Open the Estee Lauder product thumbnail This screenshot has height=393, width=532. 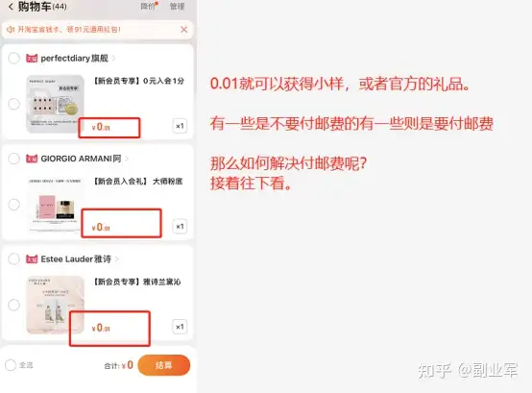coord(56,305)
